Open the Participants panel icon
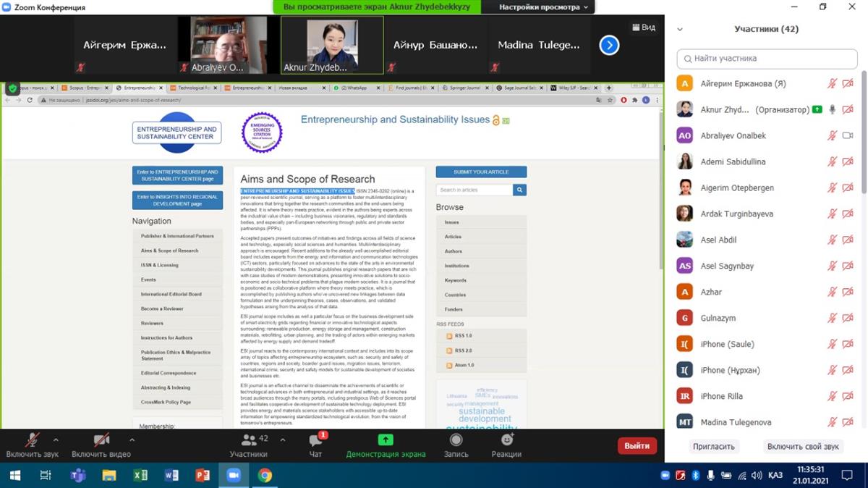The width and height of the screenshot is (868, 488). pyautogui.click(x=248, y=440)
